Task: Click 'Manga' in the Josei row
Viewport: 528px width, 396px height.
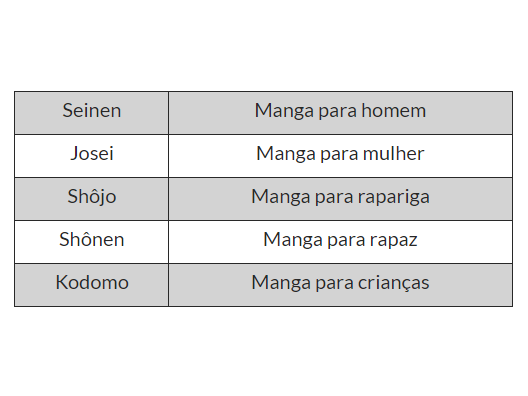Action: [286, 155]
